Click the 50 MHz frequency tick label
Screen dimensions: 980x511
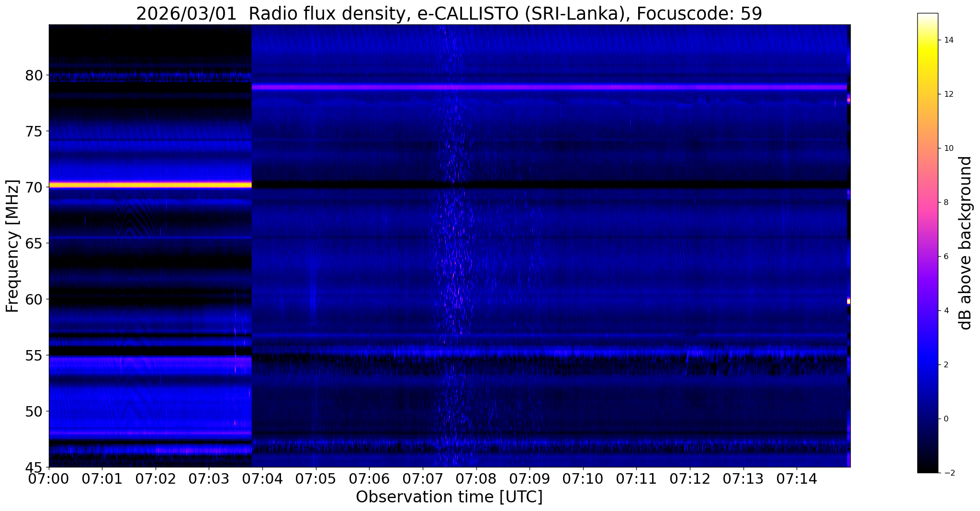point(34,411)
